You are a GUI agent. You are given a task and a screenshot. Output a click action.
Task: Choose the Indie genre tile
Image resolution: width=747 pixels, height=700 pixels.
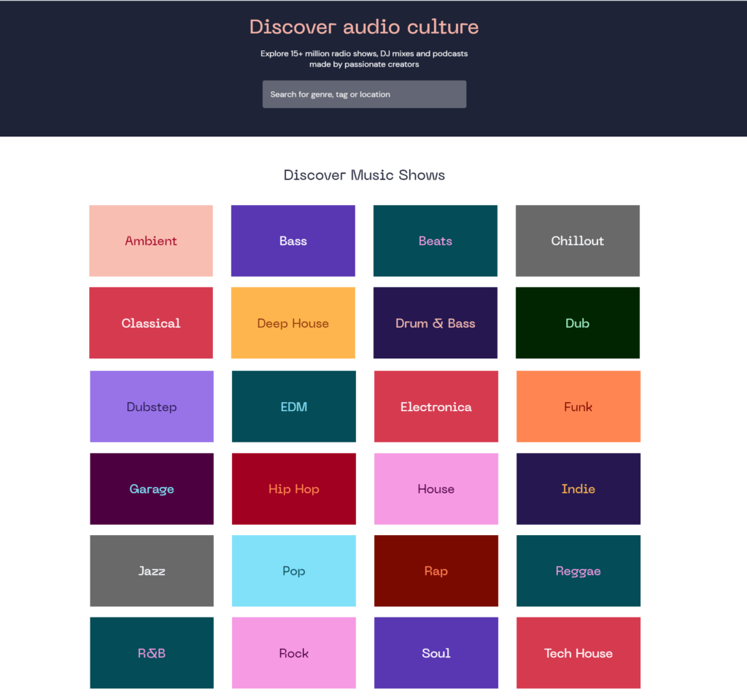578,489
